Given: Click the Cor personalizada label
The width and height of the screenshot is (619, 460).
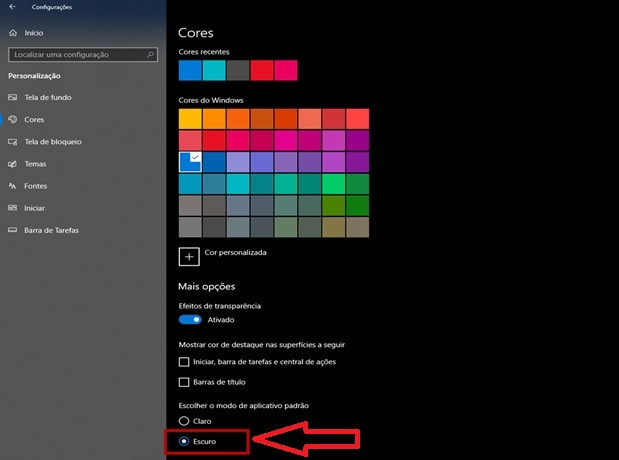Looking at the screenshot, I should (x=235, y=252).
